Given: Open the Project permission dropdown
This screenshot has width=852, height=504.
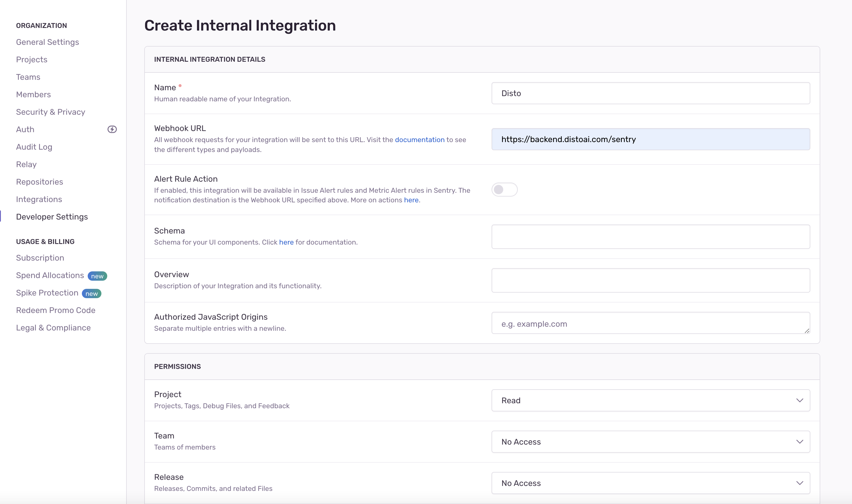Looking at the screenshot, I should (650, 400).
